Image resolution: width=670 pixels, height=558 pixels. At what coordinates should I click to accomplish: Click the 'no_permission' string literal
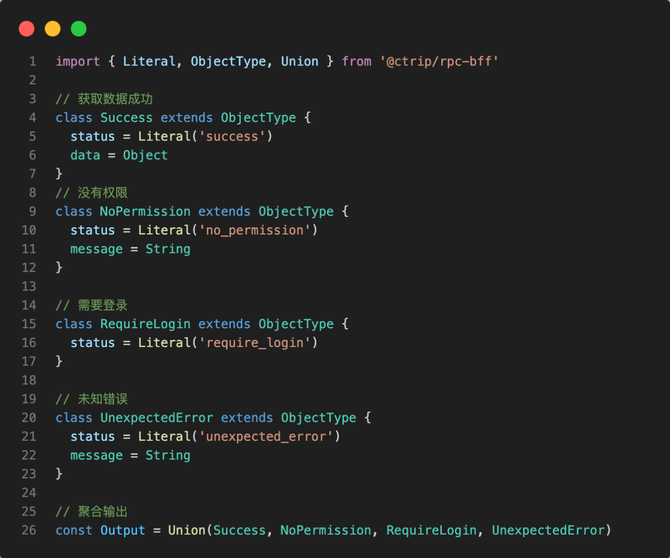click(x=258, y=230)
